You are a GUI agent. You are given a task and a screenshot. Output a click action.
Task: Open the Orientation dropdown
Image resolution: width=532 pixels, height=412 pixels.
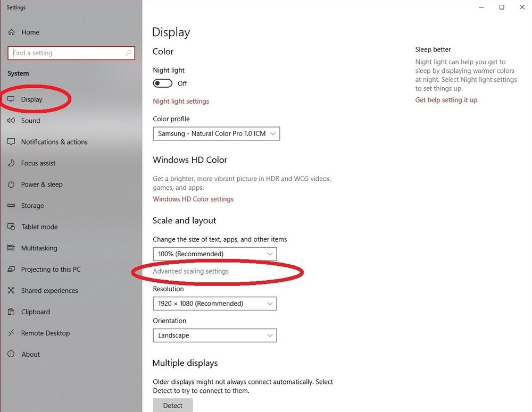point(214,335)
